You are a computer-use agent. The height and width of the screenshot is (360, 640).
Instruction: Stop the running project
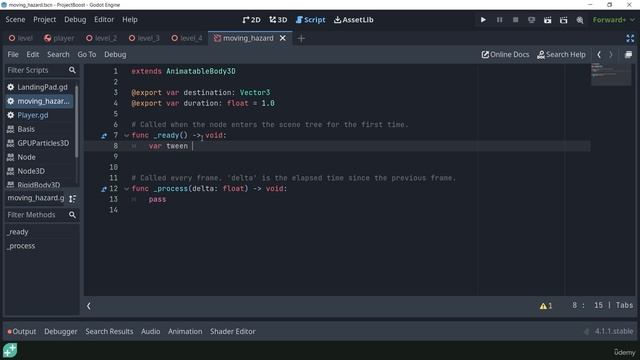point(516,20)
